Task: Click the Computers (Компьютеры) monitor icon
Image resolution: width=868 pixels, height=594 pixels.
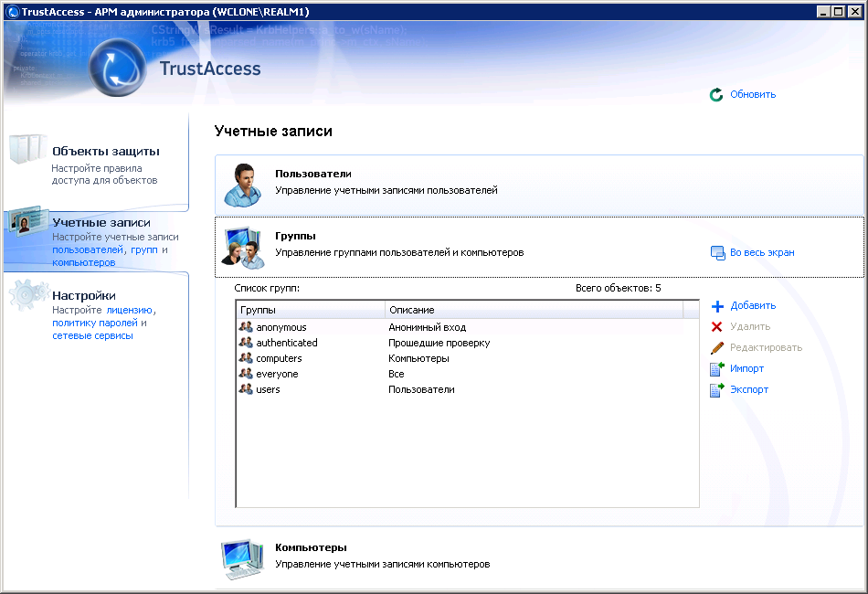Action: tap(242, 560)
